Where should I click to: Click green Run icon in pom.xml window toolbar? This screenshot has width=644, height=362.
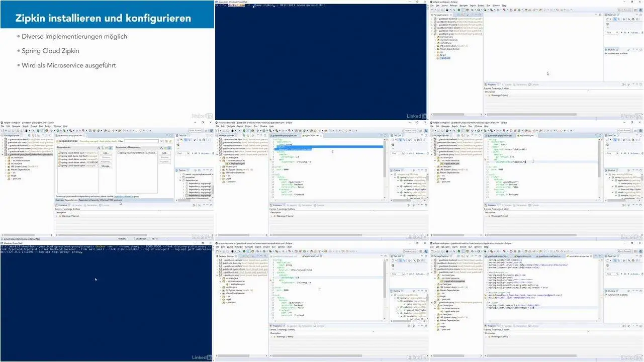(x=58, y=131)
